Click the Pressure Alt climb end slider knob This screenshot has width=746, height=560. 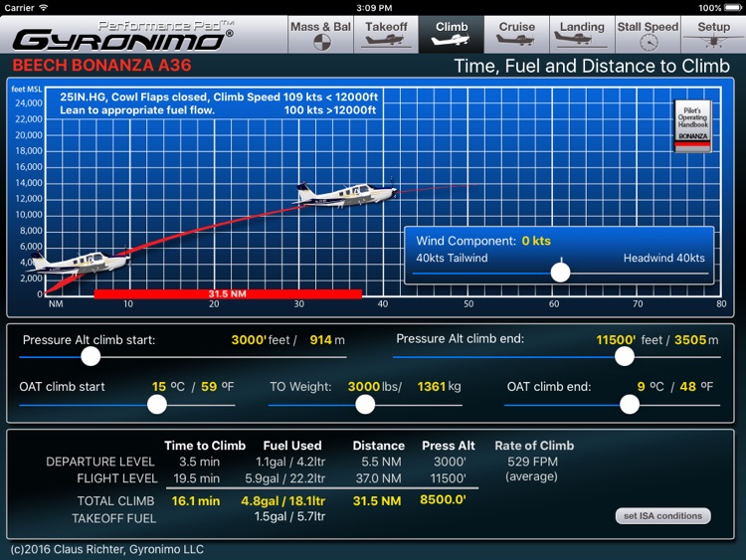625,356
